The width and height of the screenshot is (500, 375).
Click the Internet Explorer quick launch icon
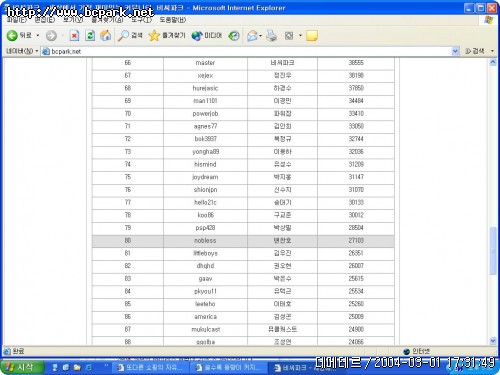(x=89, y=367)
